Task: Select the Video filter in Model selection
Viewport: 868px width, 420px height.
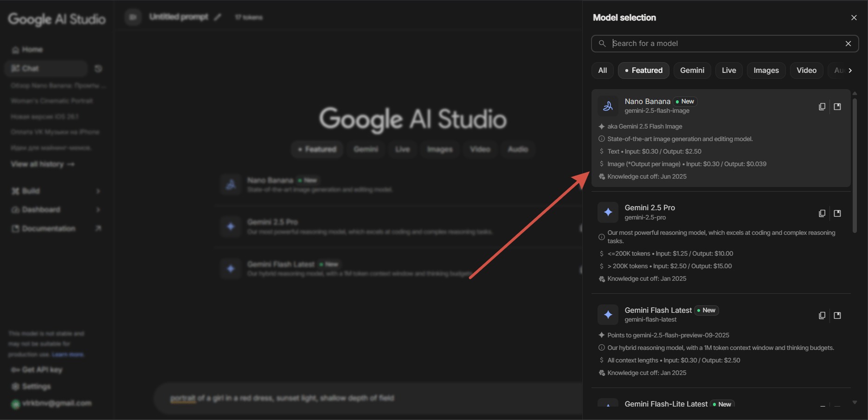Action: click(x=807, y=71)
